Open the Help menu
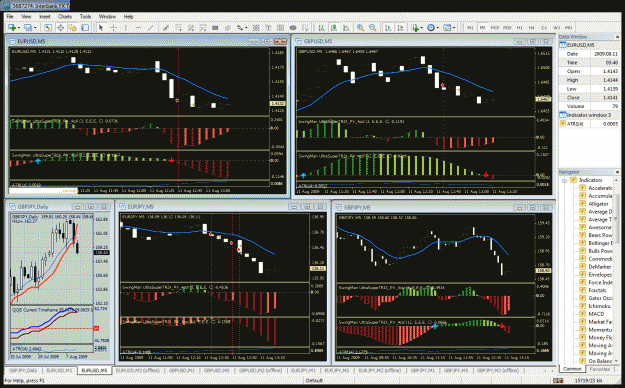Viewport: 625px width, 388px height. pos(128,17)
